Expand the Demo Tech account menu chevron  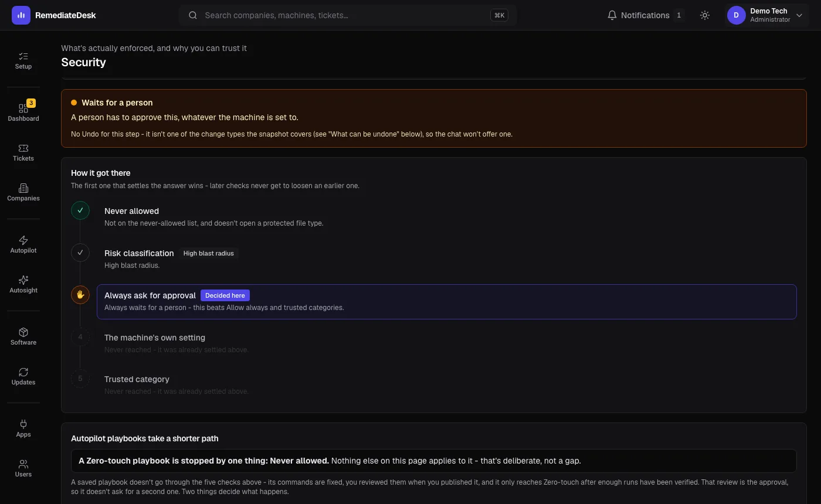click(x=799, y=15)
